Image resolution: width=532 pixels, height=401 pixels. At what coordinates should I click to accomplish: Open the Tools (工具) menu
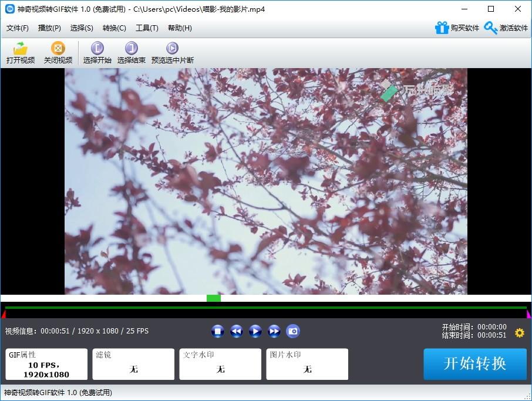pos(147,28)
